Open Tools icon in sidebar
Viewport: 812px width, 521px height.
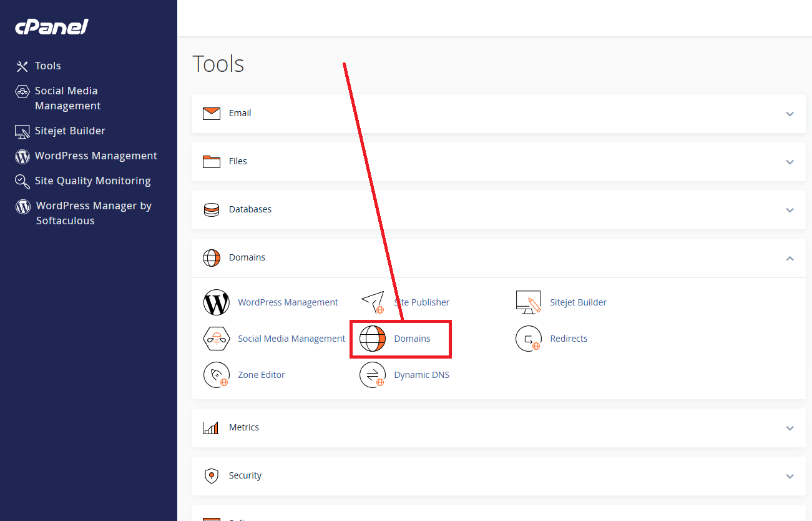click(x=22, y=66)
